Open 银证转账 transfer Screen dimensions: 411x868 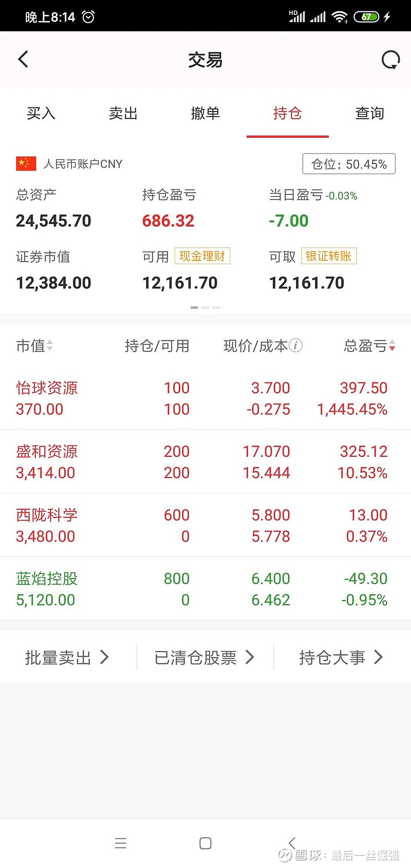click(x=329, y=256)
